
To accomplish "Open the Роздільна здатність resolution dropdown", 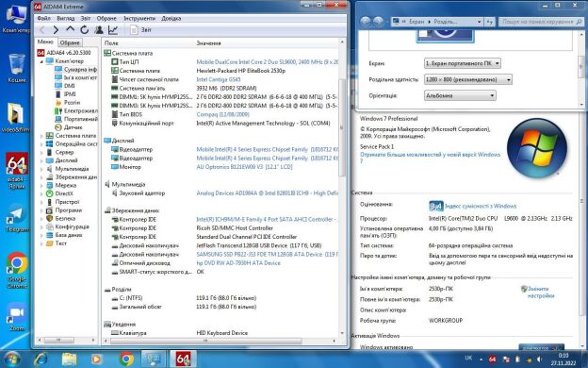I will pos(468,79).
